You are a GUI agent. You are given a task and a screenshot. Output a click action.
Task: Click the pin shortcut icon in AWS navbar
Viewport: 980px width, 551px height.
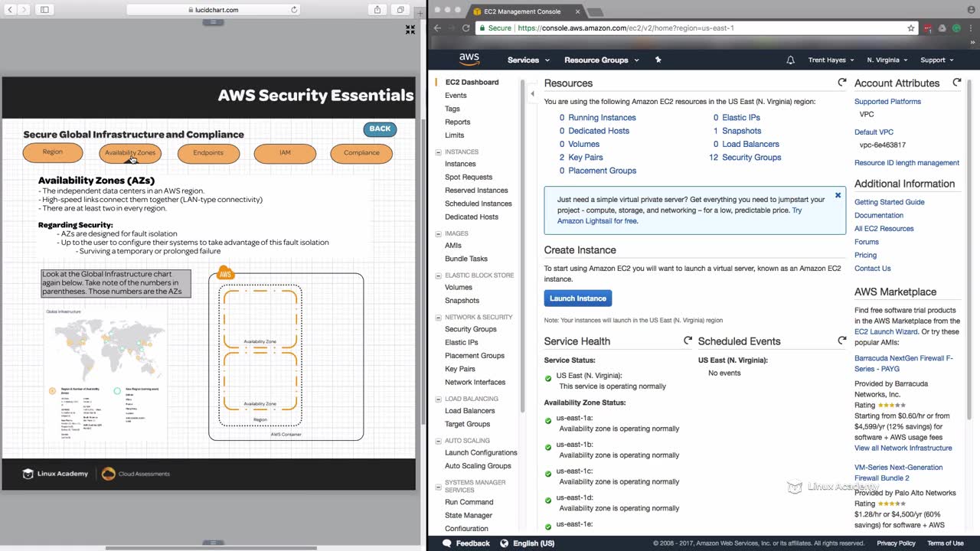[658, 60]
